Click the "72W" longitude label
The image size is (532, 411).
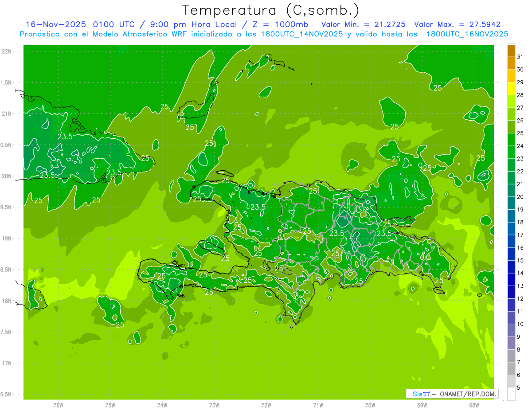266,405
